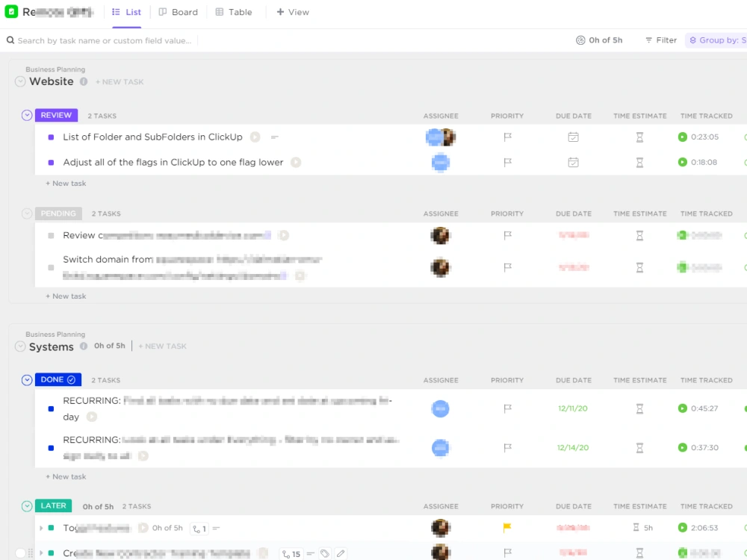Collapse the REVIEW status group
The width and height of the screenshot is (747, 560).
point(27,115)
